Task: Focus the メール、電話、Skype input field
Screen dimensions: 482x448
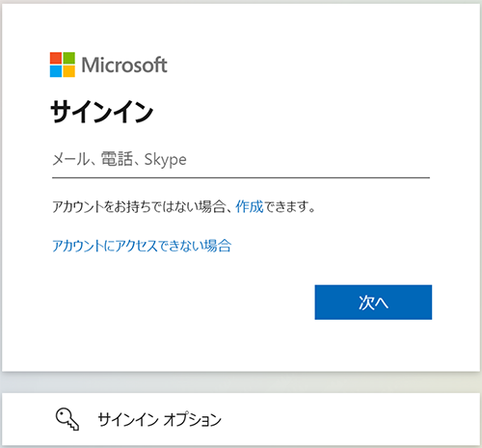Action: point(241,160)
